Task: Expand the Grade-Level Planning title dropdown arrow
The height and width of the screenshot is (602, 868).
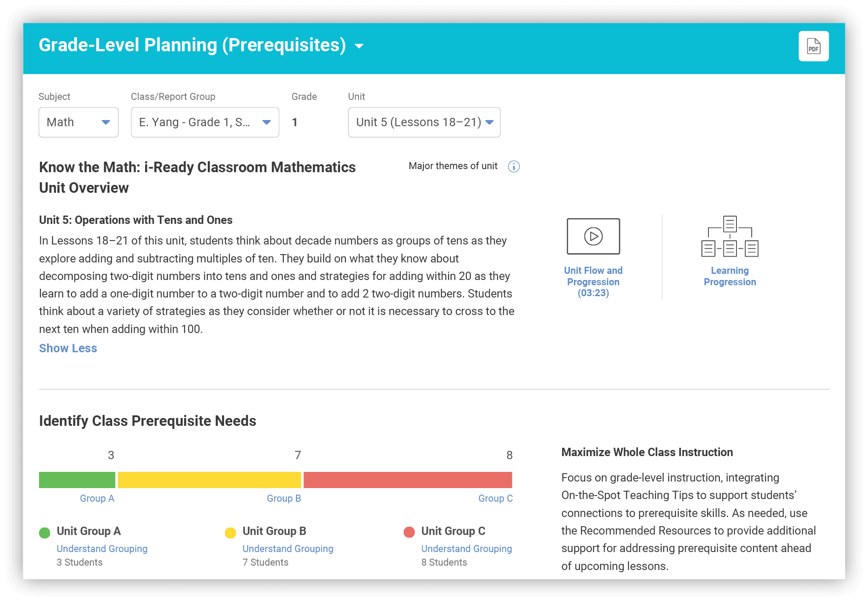Action: tap(359, 46)
